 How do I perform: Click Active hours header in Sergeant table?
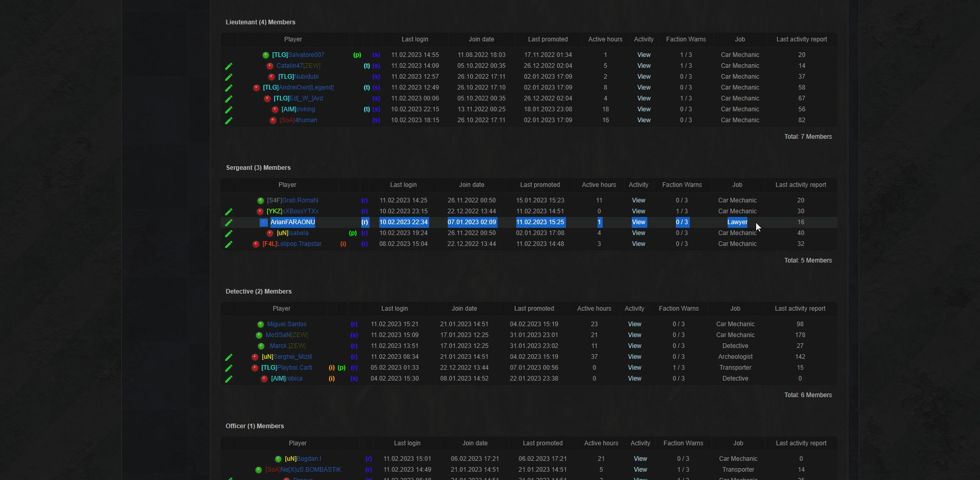[599, 185]
